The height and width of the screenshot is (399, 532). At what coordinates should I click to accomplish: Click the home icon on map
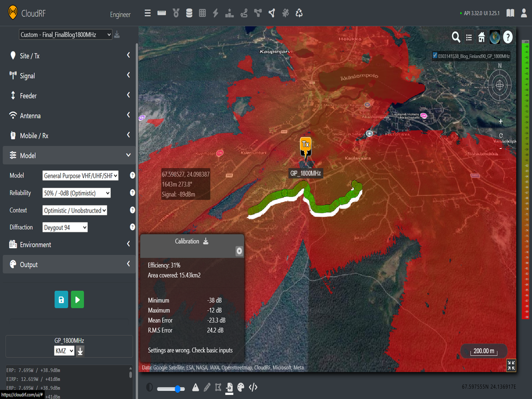pos(482,37)
